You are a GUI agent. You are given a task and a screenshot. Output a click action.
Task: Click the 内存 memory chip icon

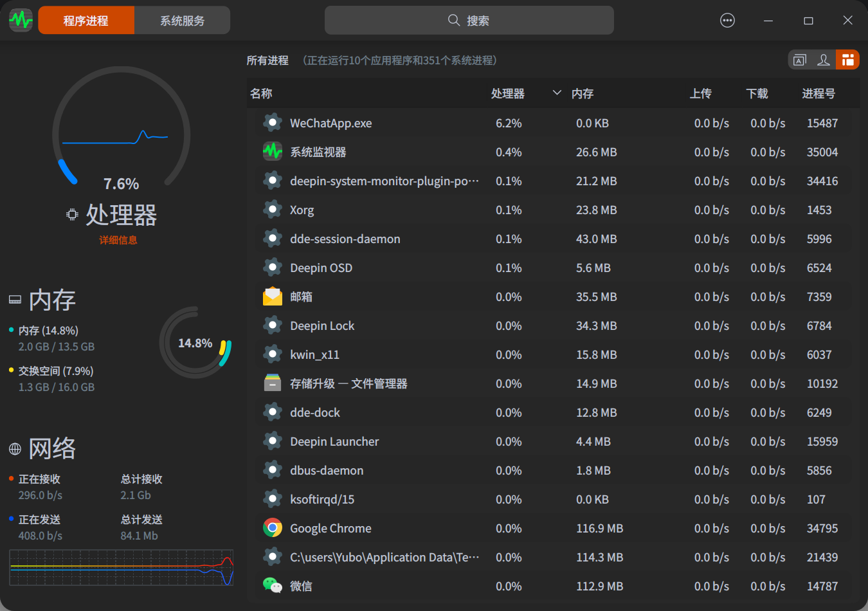[x=15, y=300]
